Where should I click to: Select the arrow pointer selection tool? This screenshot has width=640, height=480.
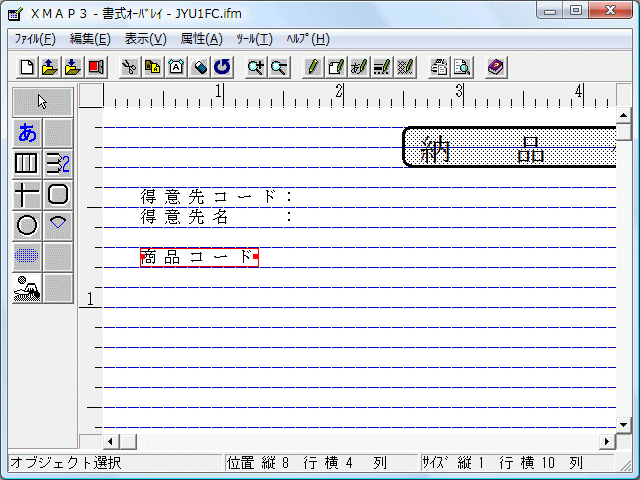point(43,102)
